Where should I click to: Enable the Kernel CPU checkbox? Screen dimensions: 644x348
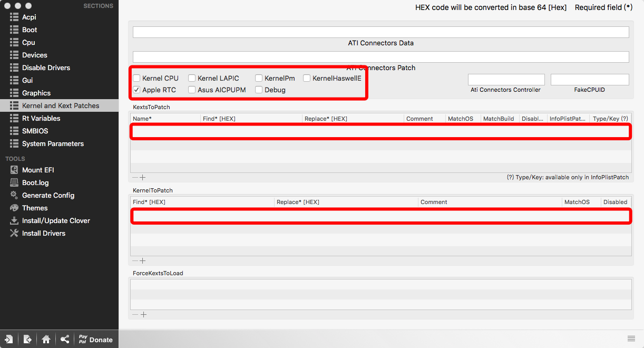pos(136,78)
